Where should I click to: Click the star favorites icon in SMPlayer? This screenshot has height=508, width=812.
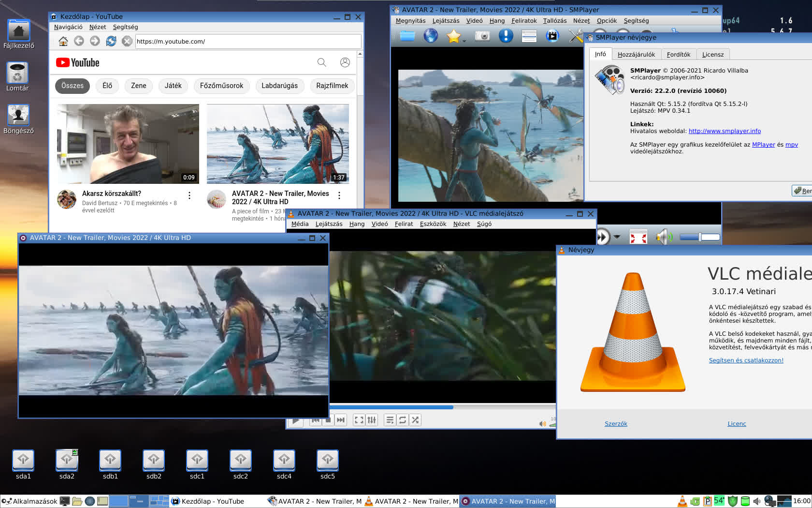[x=453, y=36]
